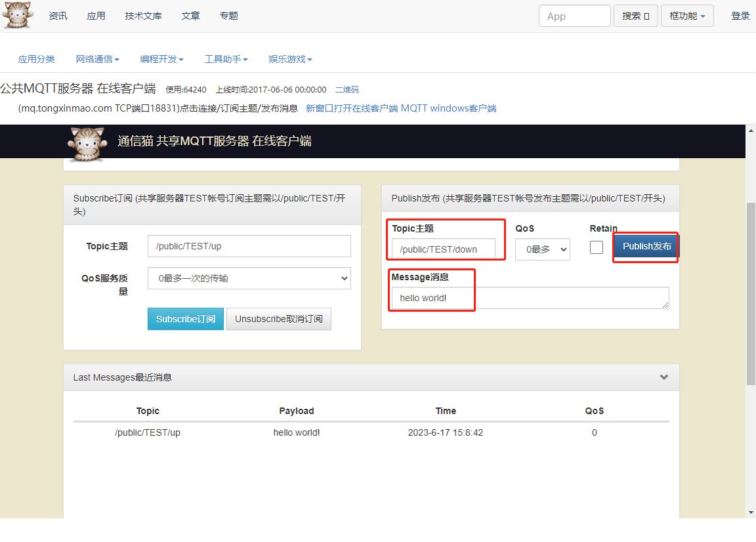Open the 专题 nav item

[x=228, y=16]
